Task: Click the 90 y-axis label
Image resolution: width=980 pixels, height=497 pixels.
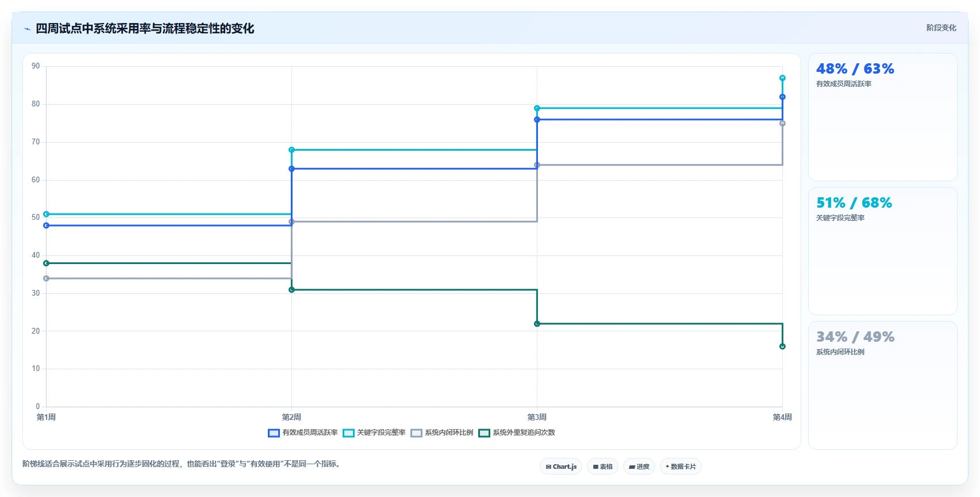Action: [36, 66]
